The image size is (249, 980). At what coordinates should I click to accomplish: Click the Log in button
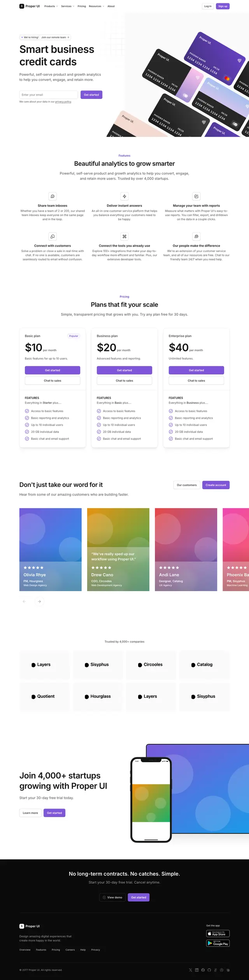tap(208, 6)
